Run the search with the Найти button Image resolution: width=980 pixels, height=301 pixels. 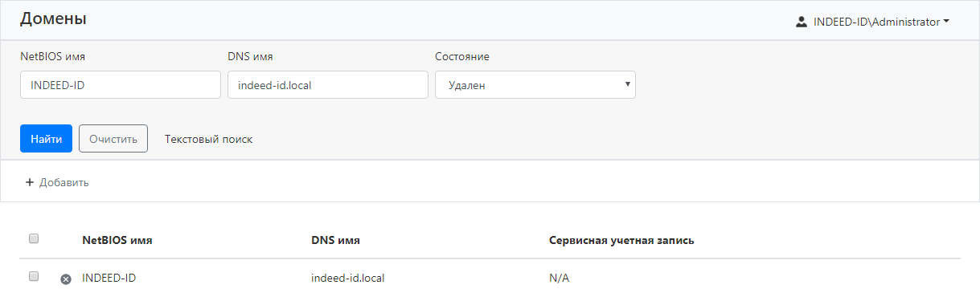(46, 138)
